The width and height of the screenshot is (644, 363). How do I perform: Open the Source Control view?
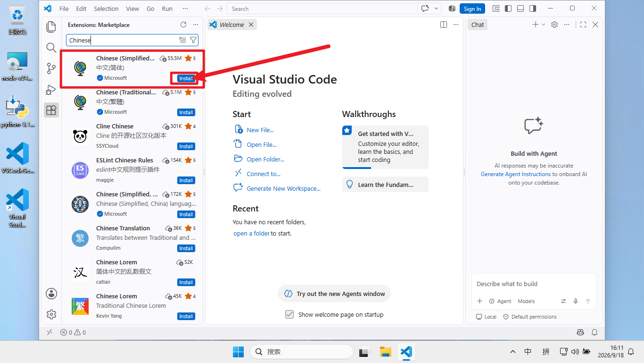click(x=51, y=68)
